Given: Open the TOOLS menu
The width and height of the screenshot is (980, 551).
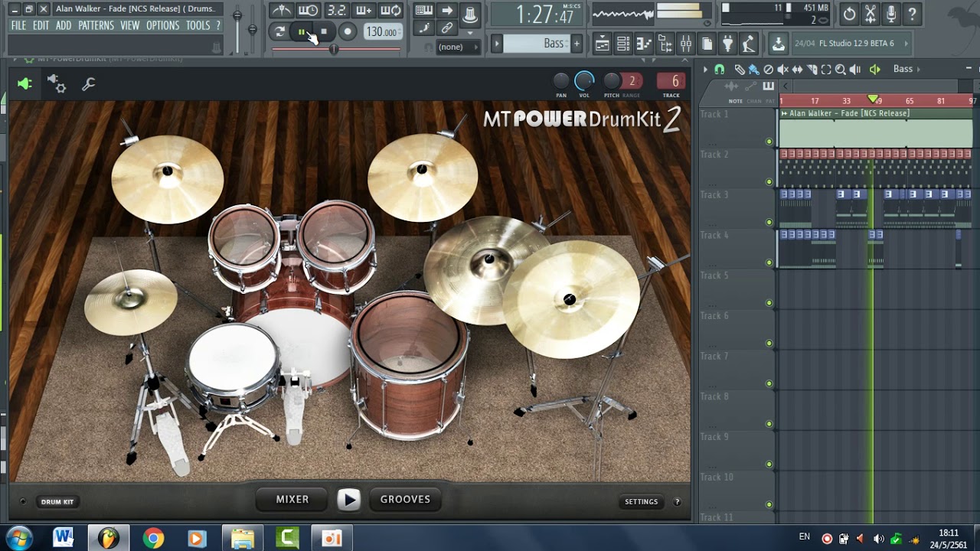Looking at the screenshot, I should (x=198, y=25).
